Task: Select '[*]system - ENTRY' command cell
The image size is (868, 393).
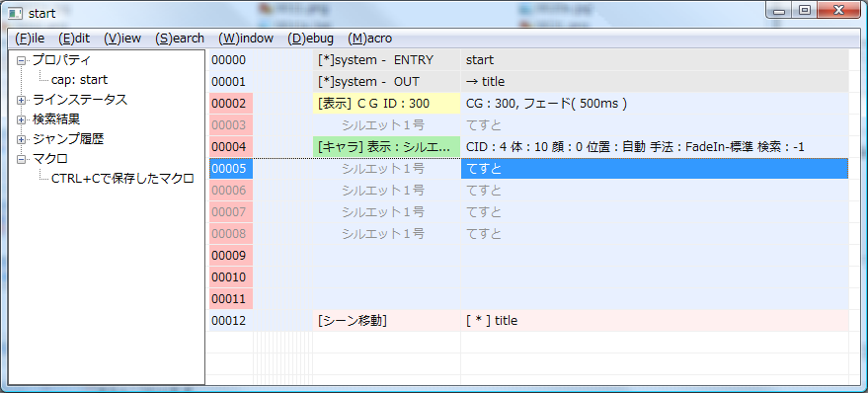Action: coord(386,60)
